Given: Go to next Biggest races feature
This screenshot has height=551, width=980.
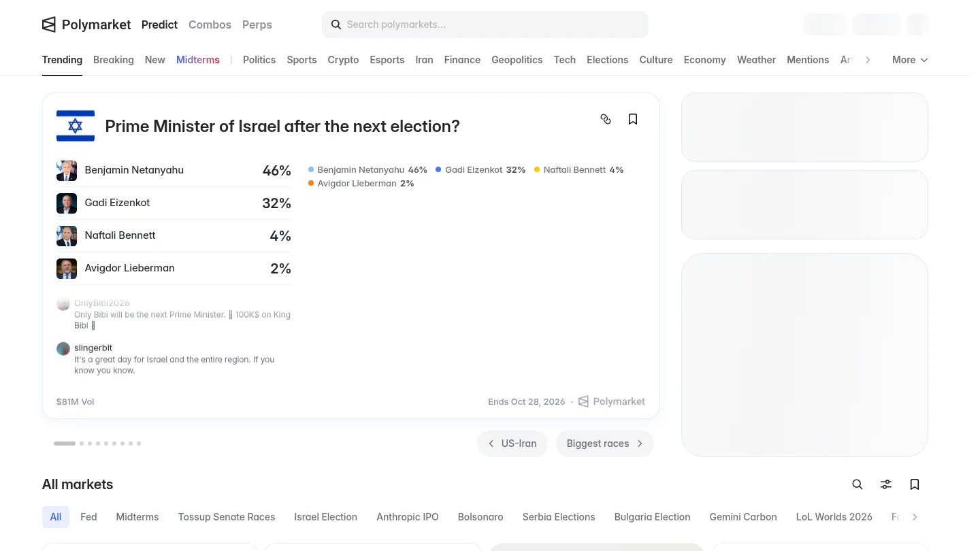Looking at the screenshot, I should tap(605, 444).
